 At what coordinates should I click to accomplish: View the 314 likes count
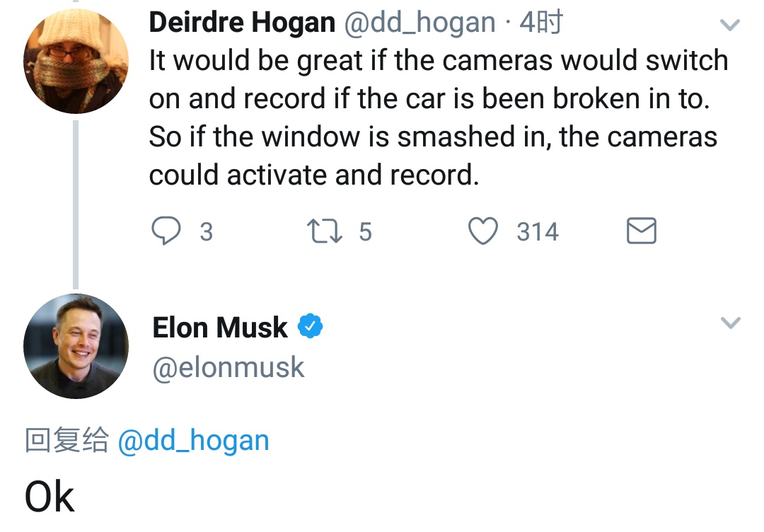(538, 231)
